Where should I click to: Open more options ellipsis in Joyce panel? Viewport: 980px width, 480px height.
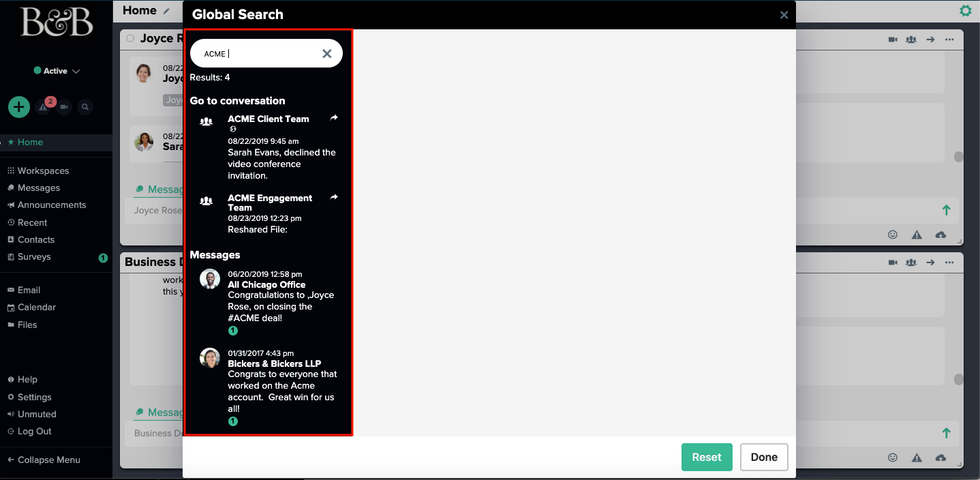(x=949, y=40)
